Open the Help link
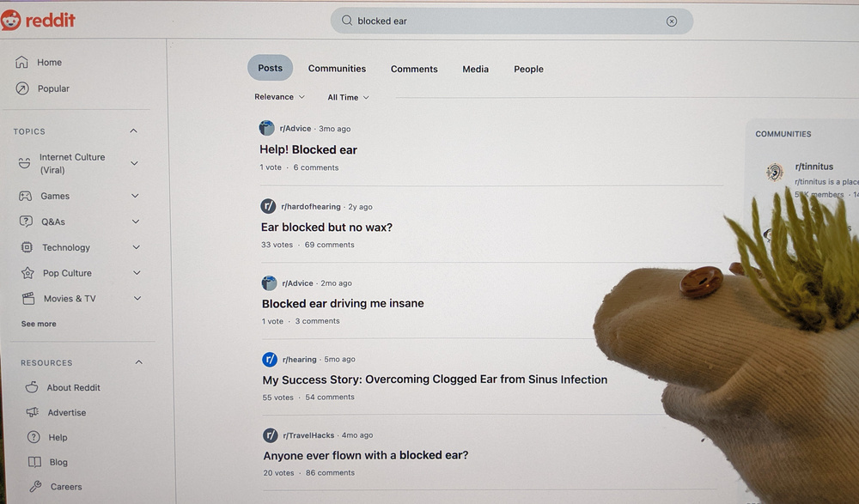The image size is (859, 504). click(58, 437)
